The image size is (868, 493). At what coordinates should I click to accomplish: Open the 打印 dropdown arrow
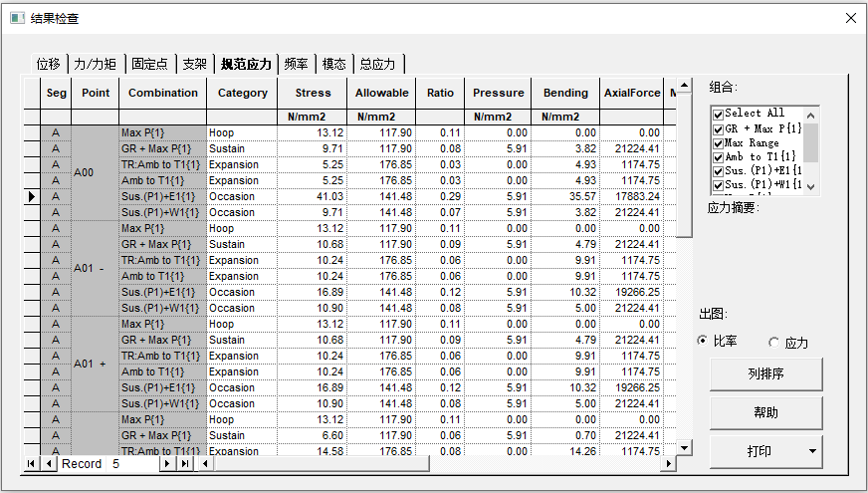click(814, 451)
